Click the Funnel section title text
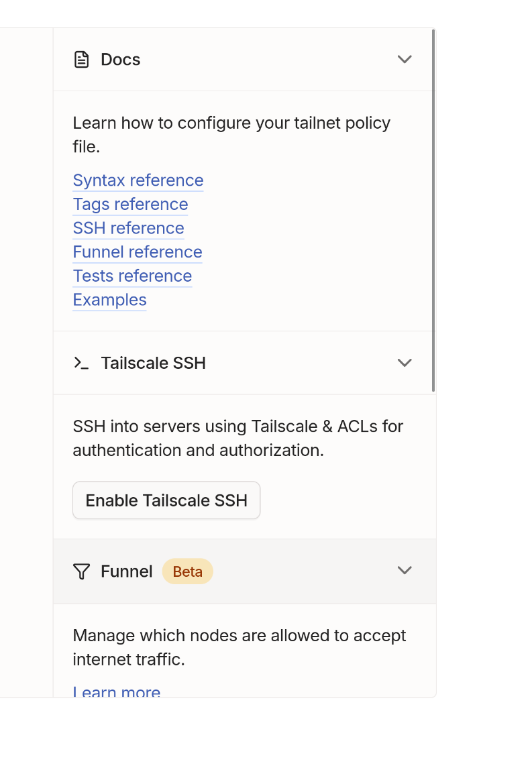The image size is (532, 772). coord(127,571)
